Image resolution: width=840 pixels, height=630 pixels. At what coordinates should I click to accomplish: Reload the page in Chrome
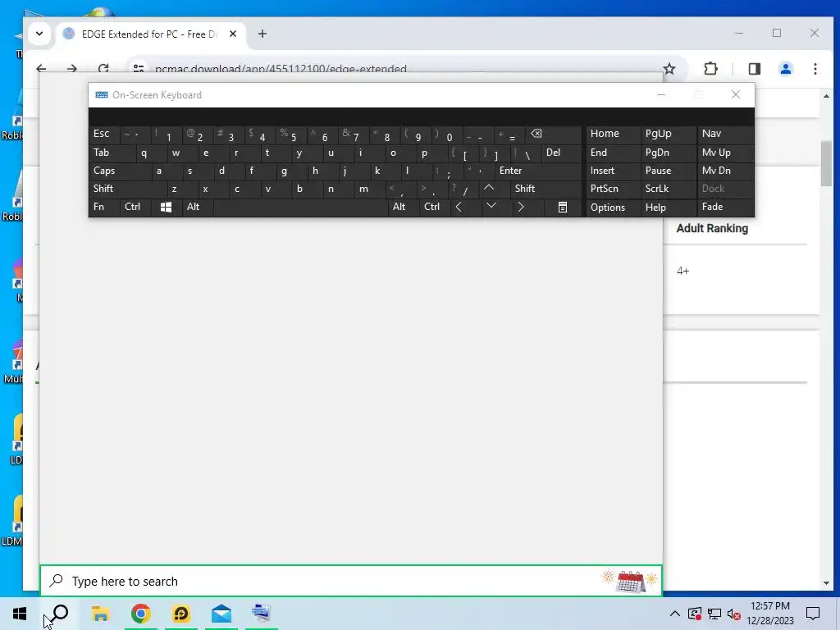point(103,69)
